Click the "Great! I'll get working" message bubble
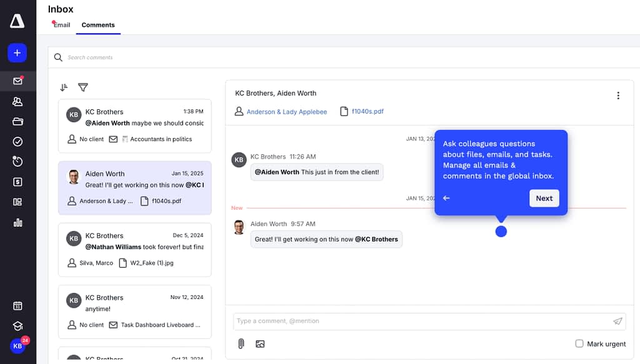Image resolution: width=640 pixels, height=364 pixels. point(326,239)
